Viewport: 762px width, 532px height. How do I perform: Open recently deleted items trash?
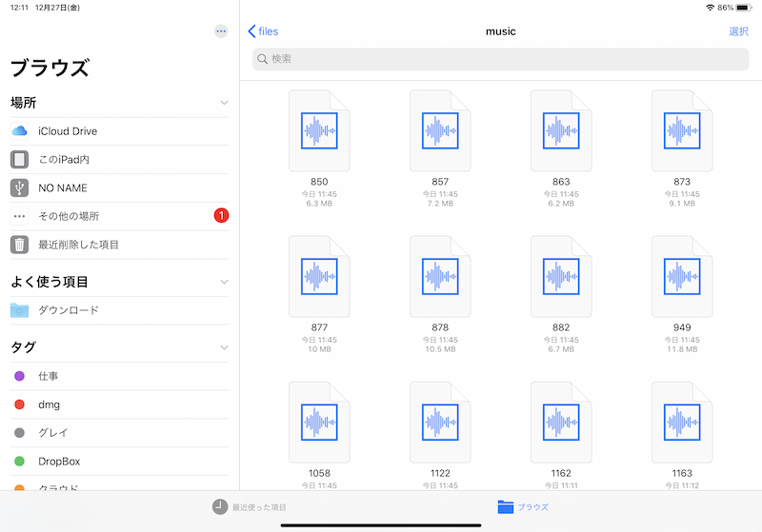pyautogui.click(x=78, y=245)
